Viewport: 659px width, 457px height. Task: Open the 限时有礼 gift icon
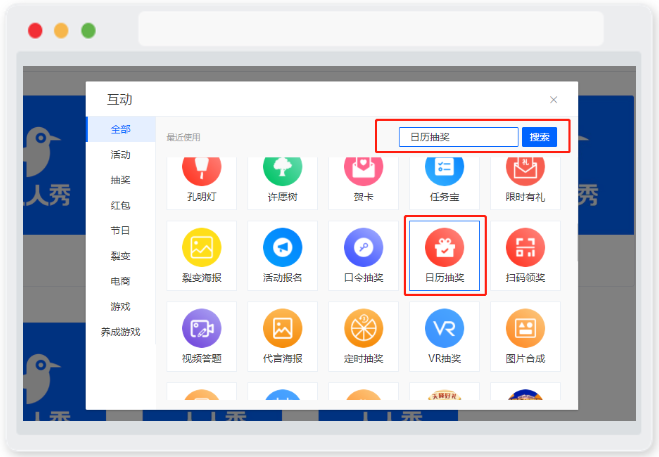click(525, 170)
